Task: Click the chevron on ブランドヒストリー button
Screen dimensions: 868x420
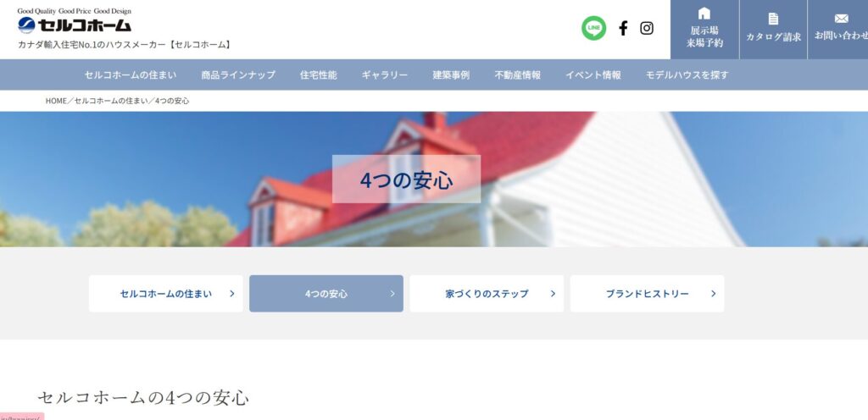Action: pos(713,294)
